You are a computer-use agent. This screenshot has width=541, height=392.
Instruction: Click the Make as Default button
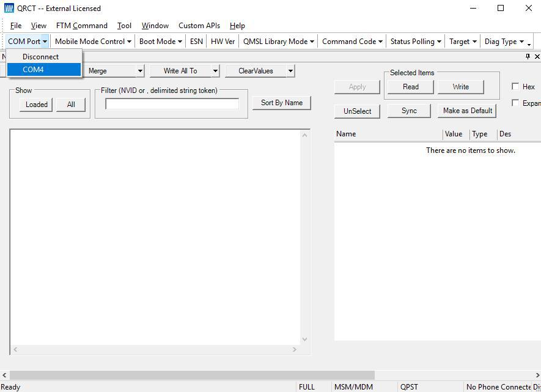coord(468,111)
